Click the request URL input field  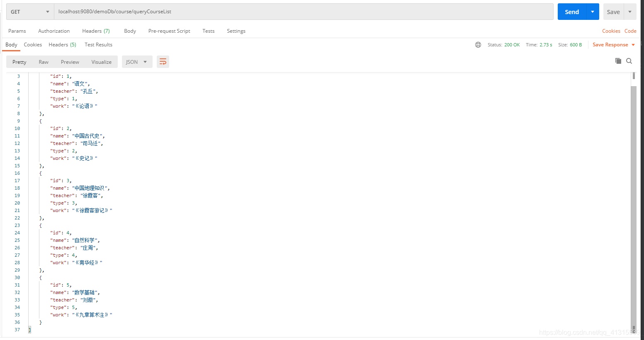coord(290,12)
